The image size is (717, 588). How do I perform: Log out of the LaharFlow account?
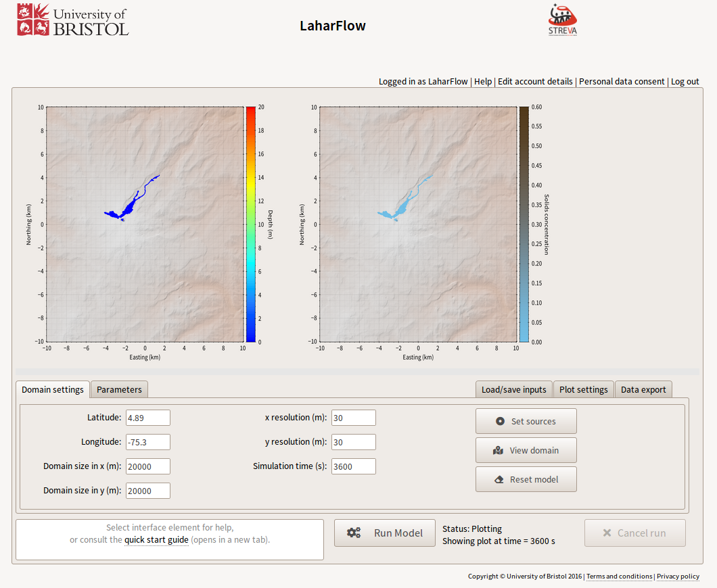685,81
